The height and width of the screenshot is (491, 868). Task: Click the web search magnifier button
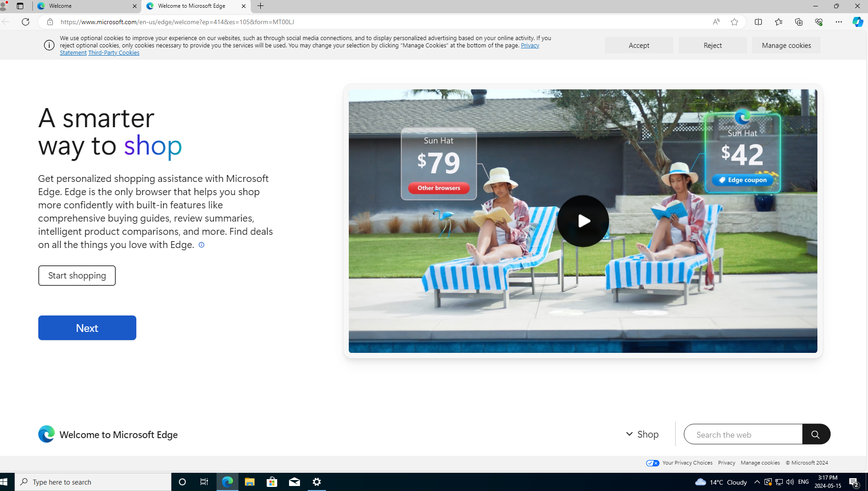click(x=816, y=434)
